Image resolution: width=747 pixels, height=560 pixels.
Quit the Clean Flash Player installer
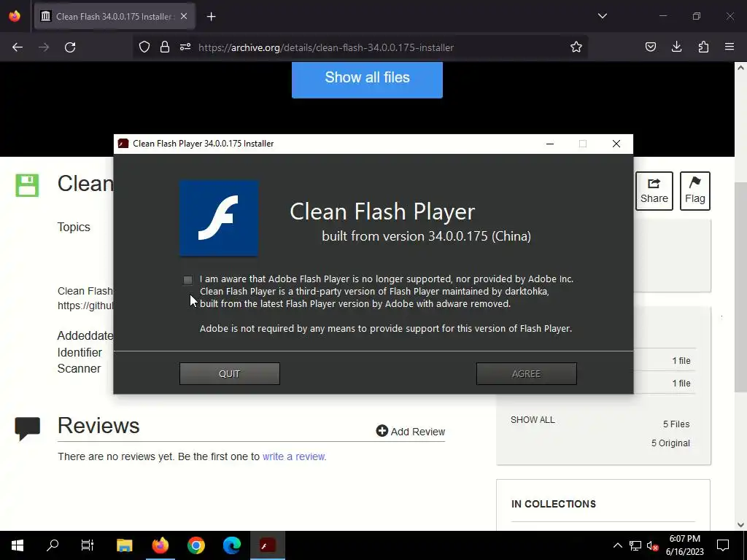(x=230, y=374)
